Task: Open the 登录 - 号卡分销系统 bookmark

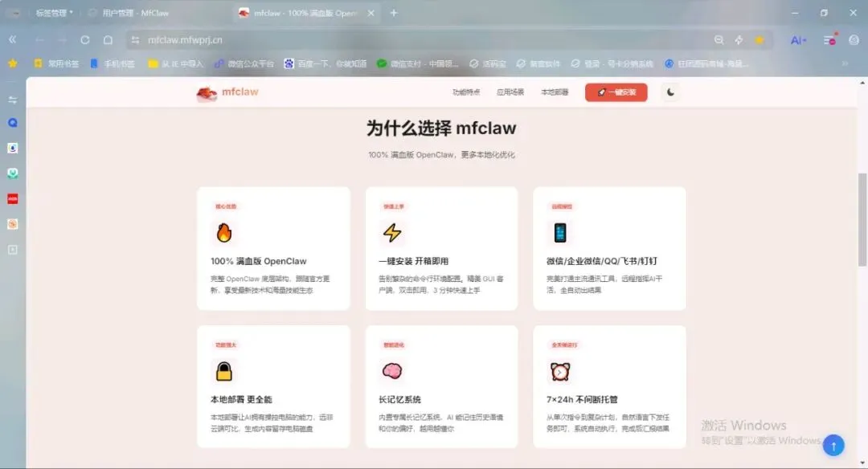Action: [612, 63]
